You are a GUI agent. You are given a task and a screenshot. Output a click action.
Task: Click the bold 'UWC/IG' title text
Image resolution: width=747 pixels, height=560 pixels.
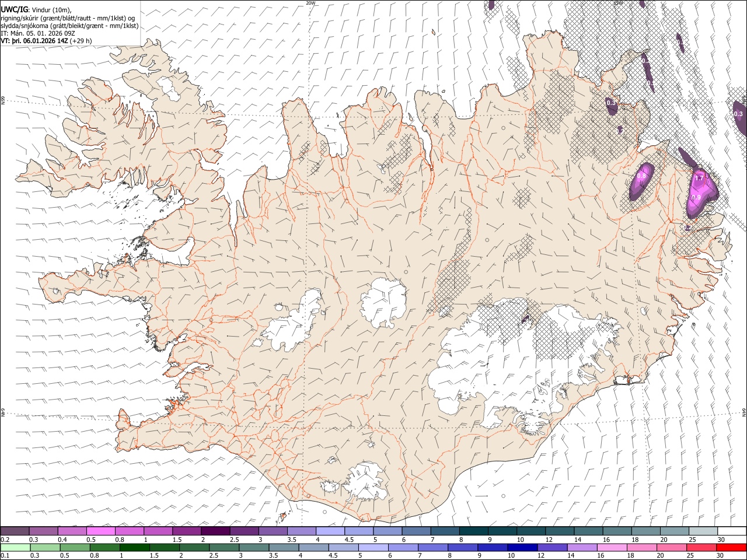click(x=14, y=10)
